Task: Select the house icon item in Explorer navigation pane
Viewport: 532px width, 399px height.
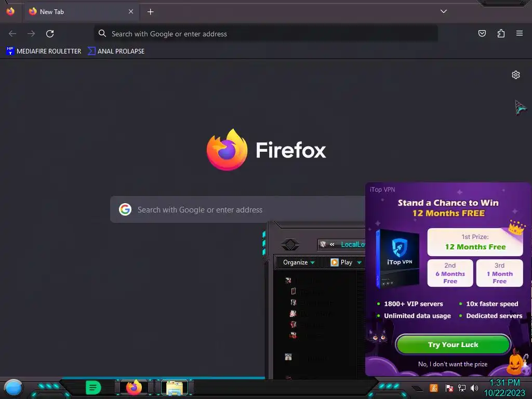Action: pyautogui.click(x=288, y=357)
